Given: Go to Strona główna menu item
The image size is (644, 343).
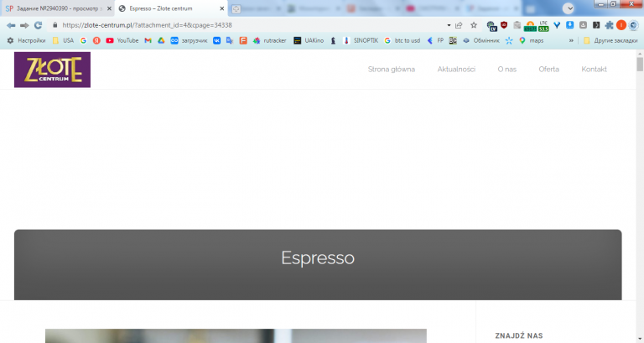Looking at the screenshot, I should (392, 70).
